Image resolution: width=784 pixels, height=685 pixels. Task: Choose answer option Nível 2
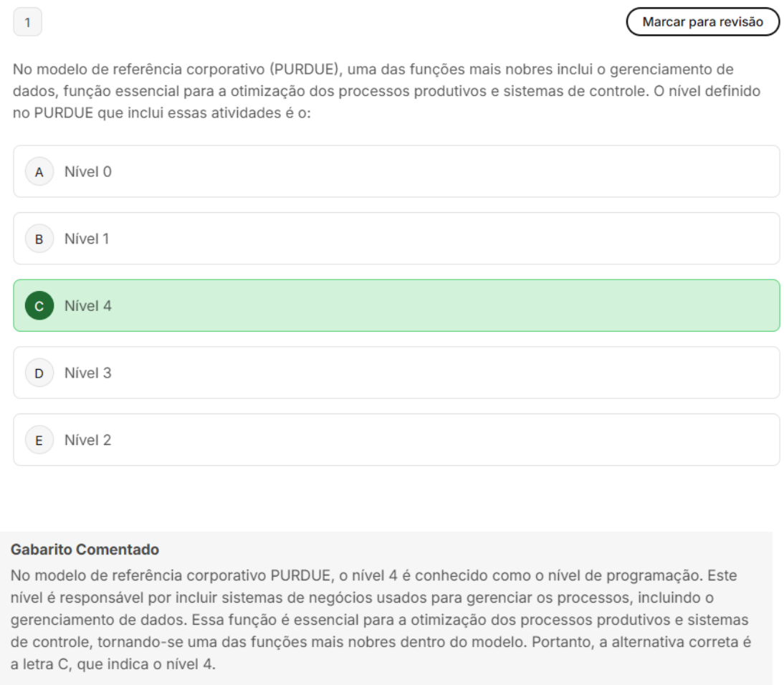coord(396,439)
